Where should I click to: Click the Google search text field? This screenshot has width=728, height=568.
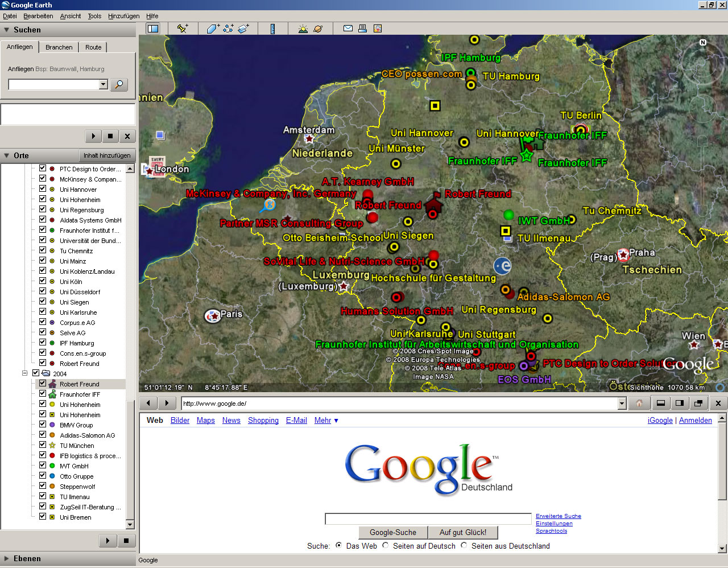click(x=428, y=518)
